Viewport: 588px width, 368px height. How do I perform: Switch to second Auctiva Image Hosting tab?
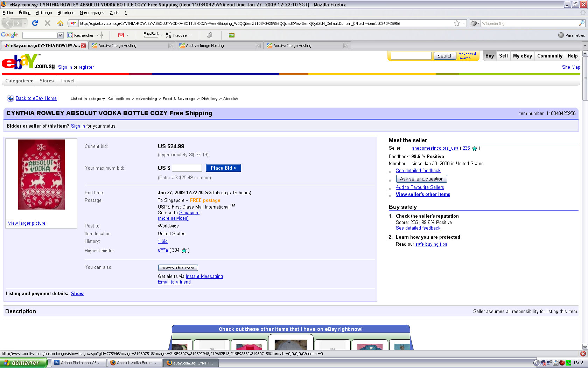(219, 46)
